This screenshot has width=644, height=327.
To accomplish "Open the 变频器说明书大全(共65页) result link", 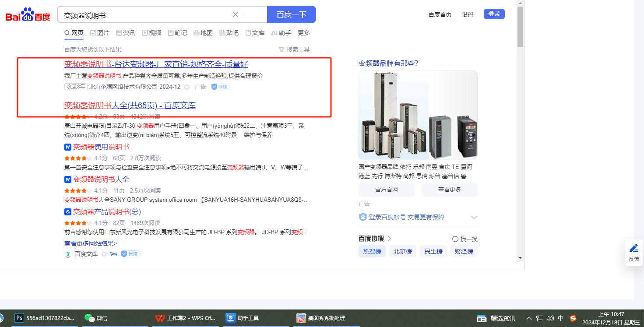I will (130, 105).
